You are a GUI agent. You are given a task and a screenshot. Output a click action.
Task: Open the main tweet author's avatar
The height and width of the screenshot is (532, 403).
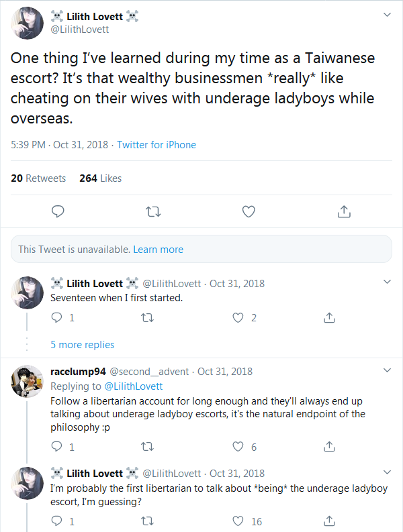28,23
